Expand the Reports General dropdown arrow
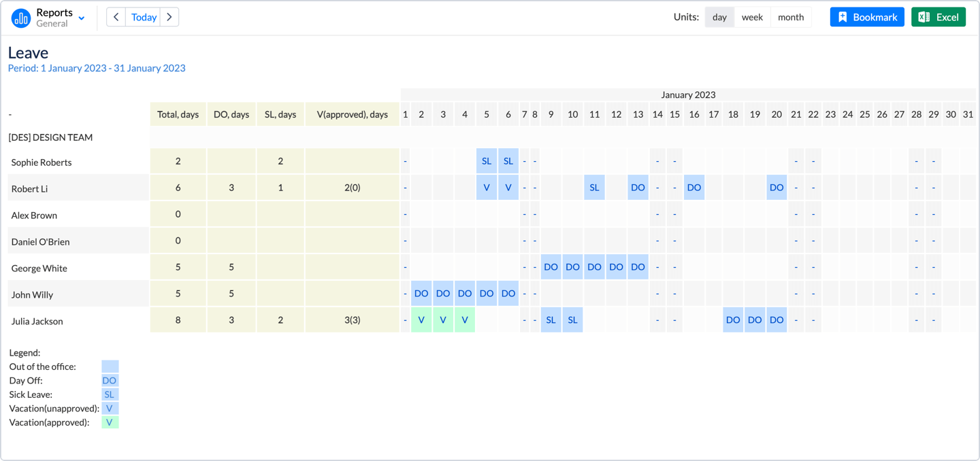 (x=82, y=18)
